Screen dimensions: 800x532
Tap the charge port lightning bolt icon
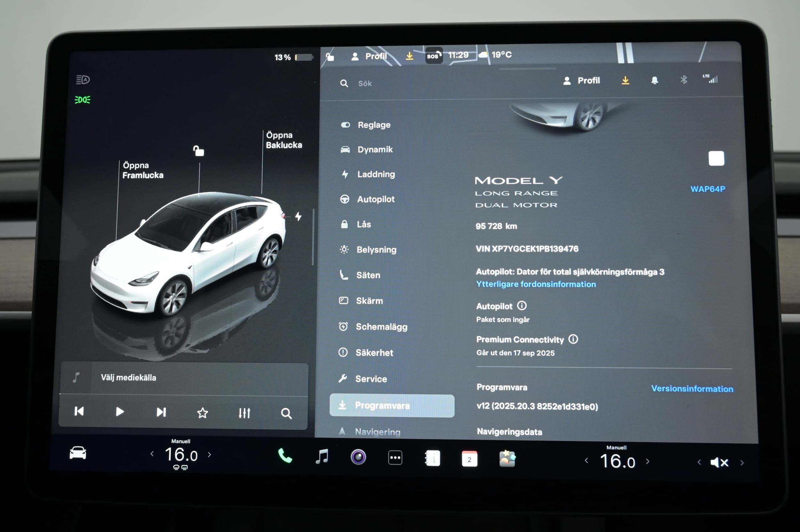click(x=298, y=216)
